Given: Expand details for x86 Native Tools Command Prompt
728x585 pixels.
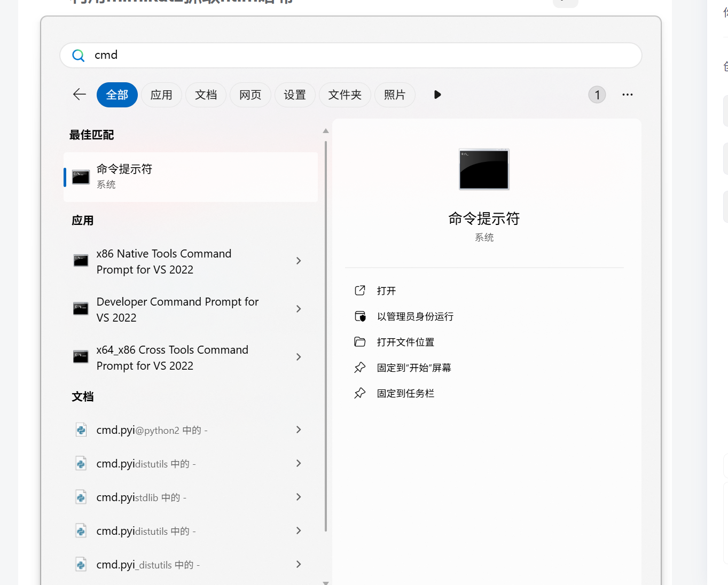Looking at the screenshot, I should tap(298, 261).
